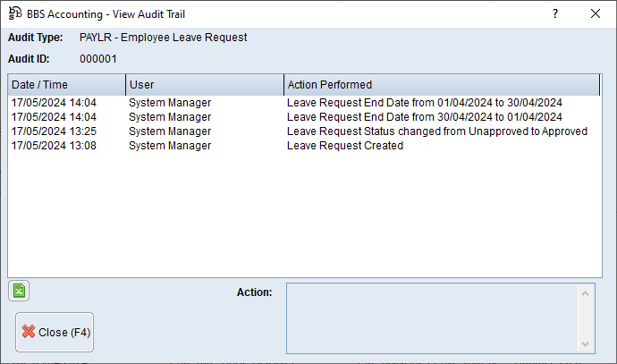Click the BBS Accounting title bar icon
This screenshot has width=617, height=364.
[x=15, y=13]
